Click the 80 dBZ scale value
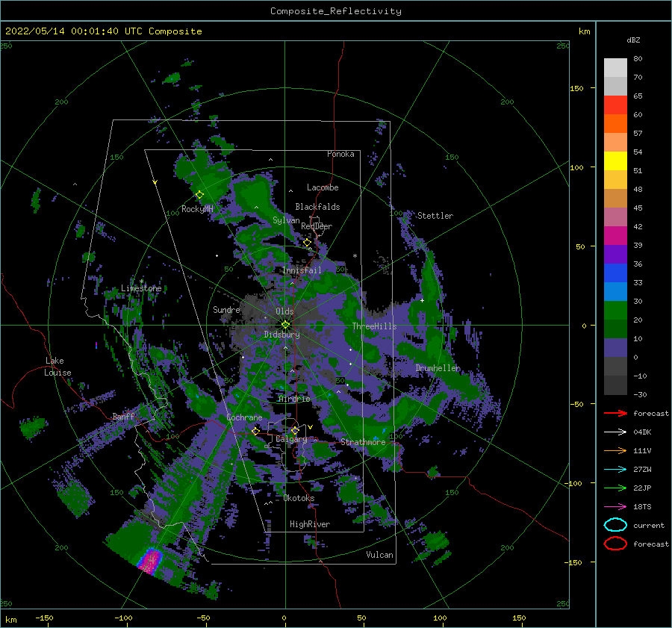This screenshot has width=672, height=628. tap(638, 59)
